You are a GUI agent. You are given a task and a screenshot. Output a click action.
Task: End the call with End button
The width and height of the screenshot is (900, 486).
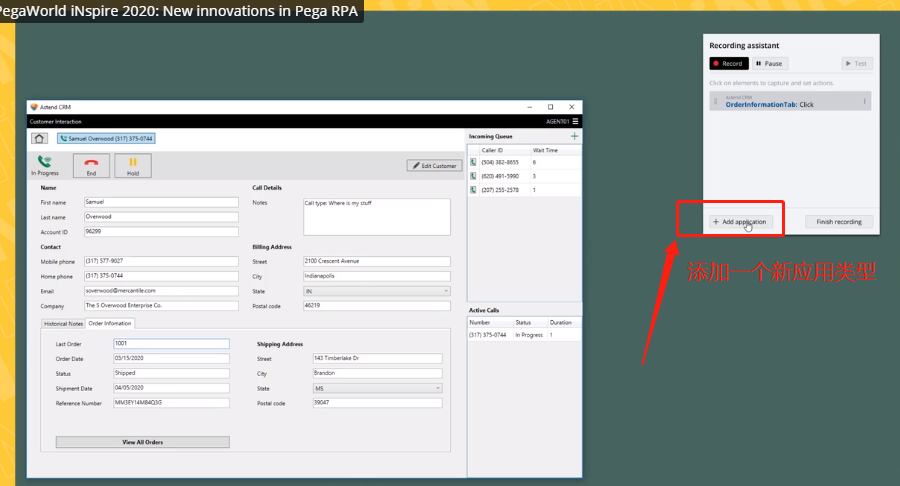point(91,165)
